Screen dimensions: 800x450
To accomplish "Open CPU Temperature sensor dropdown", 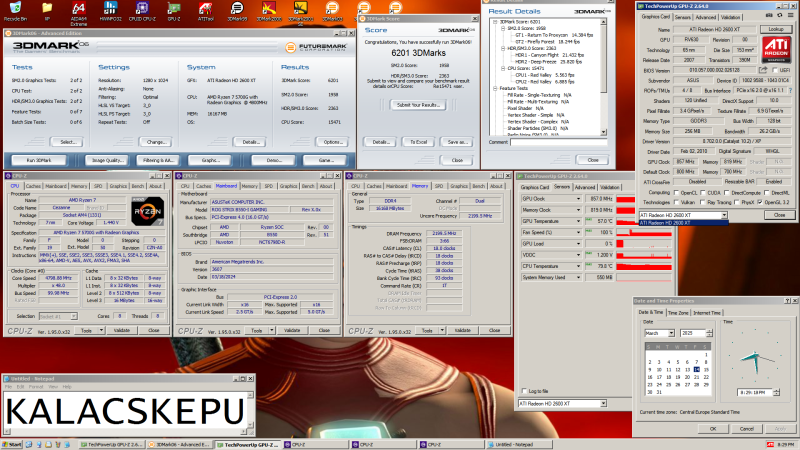I will click(x=578, y=266).
